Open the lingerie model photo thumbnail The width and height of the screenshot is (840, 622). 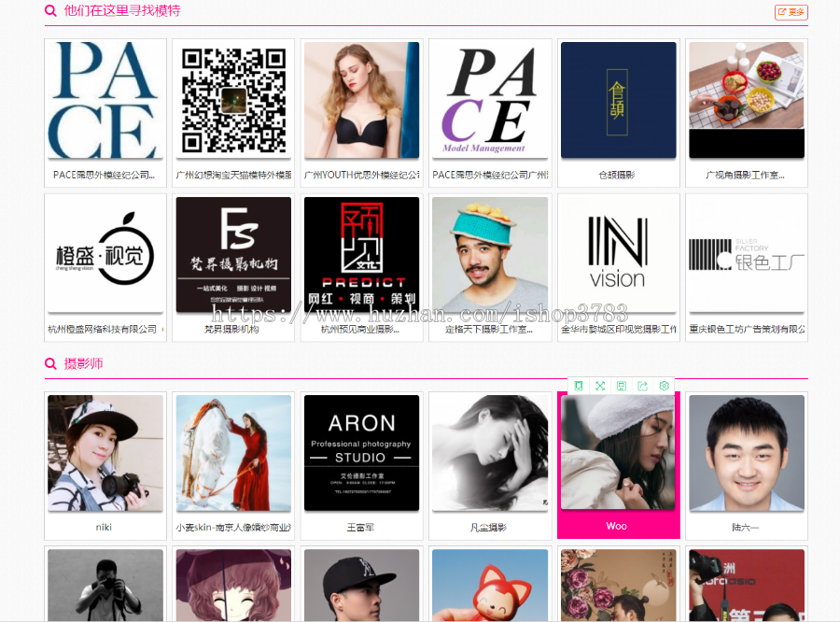[361, 100]
